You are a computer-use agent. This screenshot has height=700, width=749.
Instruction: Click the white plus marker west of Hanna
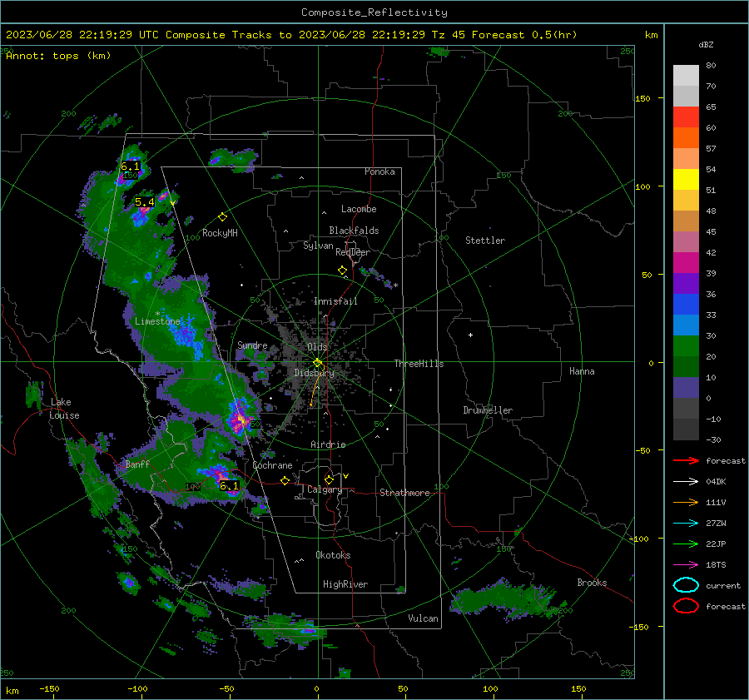[470, 335]
